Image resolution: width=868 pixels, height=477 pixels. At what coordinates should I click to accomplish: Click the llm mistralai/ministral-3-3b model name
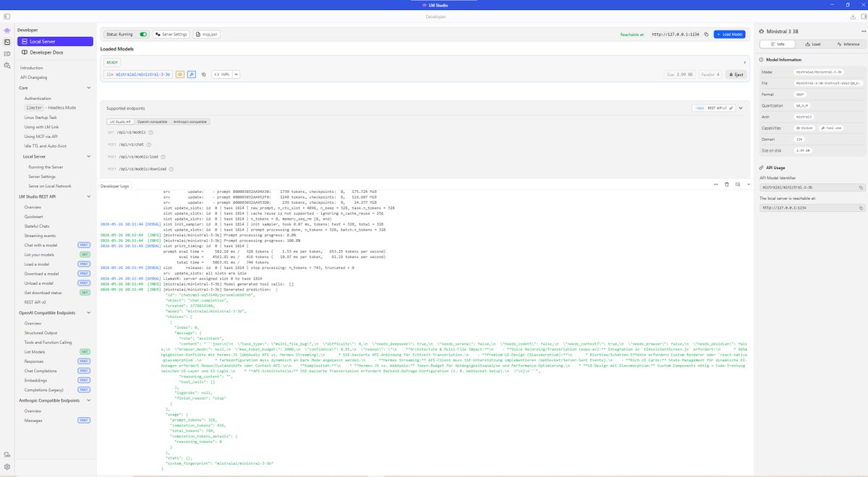[x=138, y=74]
